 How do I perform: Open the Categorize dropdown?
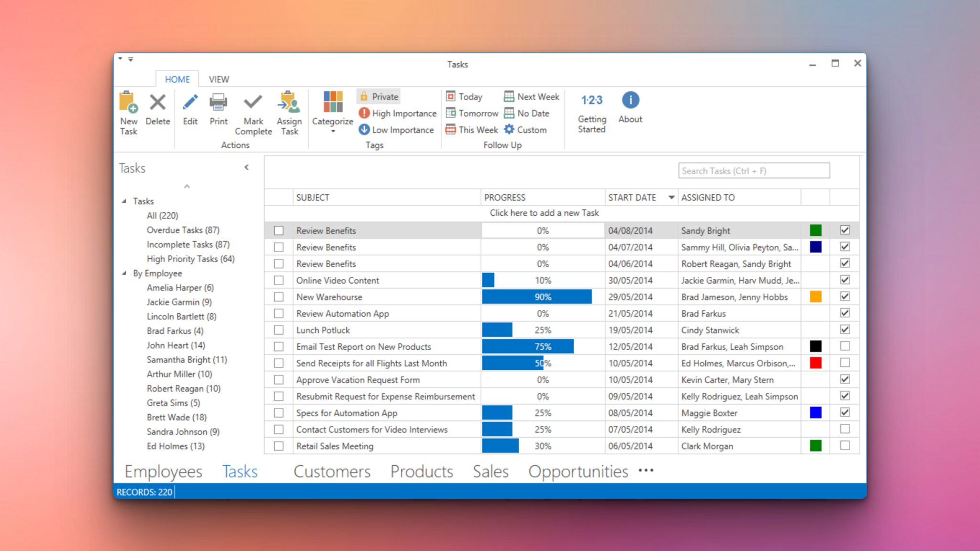(332, 130)
